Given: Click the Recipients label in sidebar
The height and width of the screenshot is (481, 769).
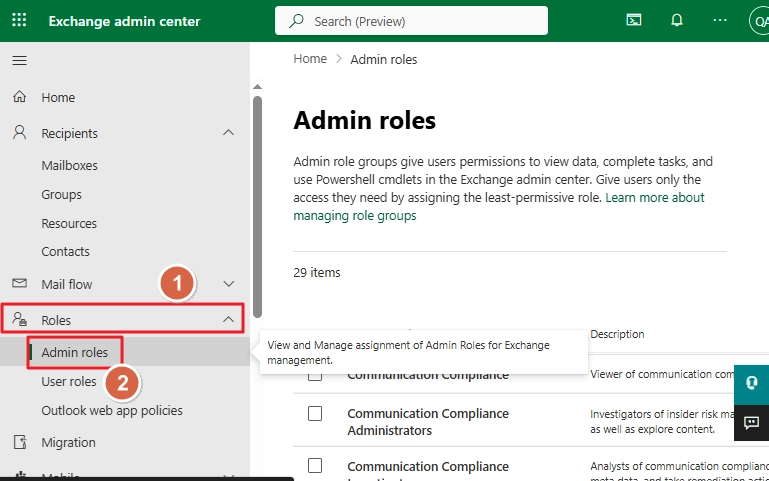Looking at the screenshot, I should 69,133.
